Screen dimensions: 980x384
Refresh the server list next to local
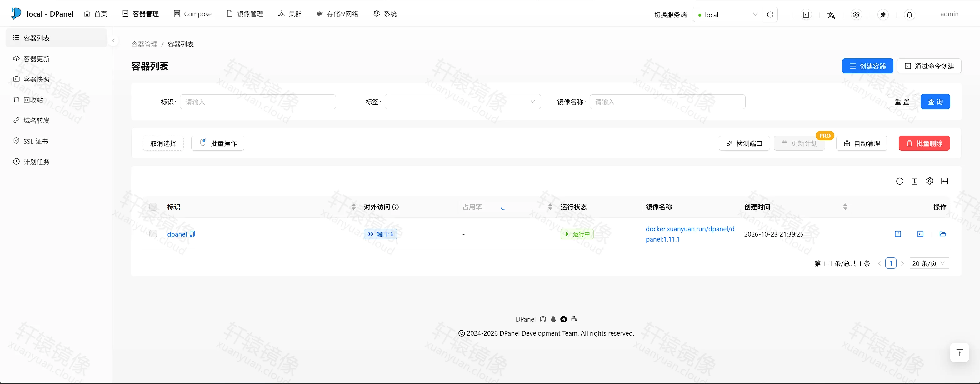(x=770, y=14)
